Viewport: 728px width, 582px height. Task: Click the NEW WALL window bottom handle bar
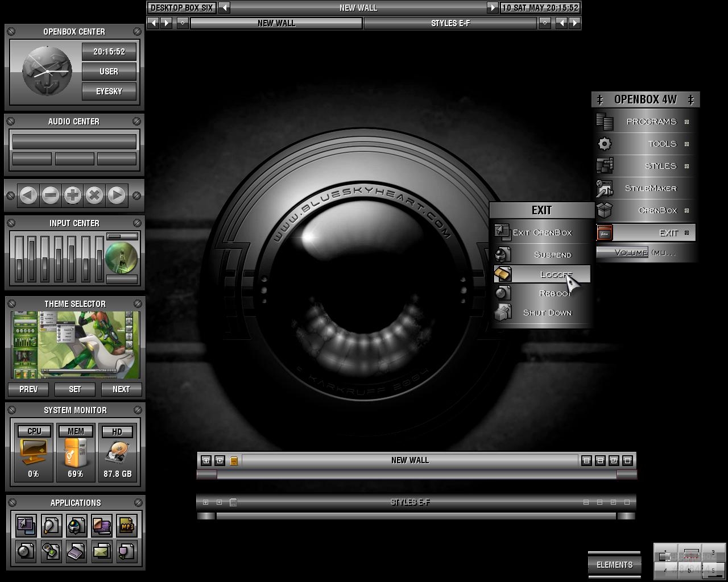tap(417, 475)
